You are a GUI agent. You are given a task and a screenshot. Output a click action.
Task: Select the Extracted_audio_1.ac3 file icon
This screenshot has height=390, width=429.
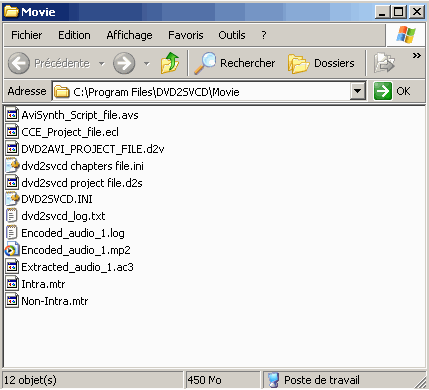click(x=12, y=267)
